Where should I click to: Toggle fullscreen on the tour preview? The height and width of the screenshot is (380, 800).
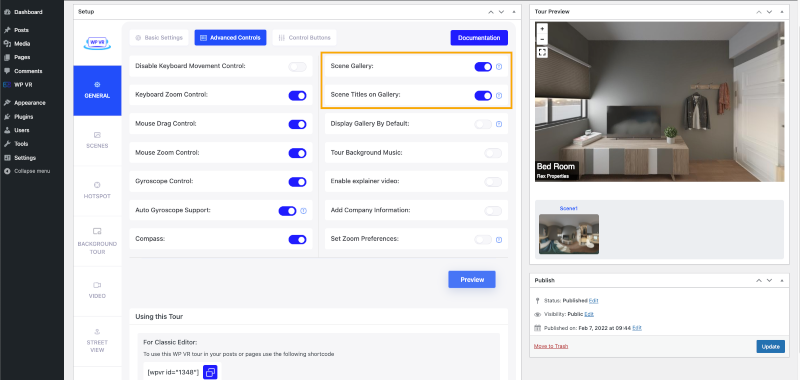point(542,53)
